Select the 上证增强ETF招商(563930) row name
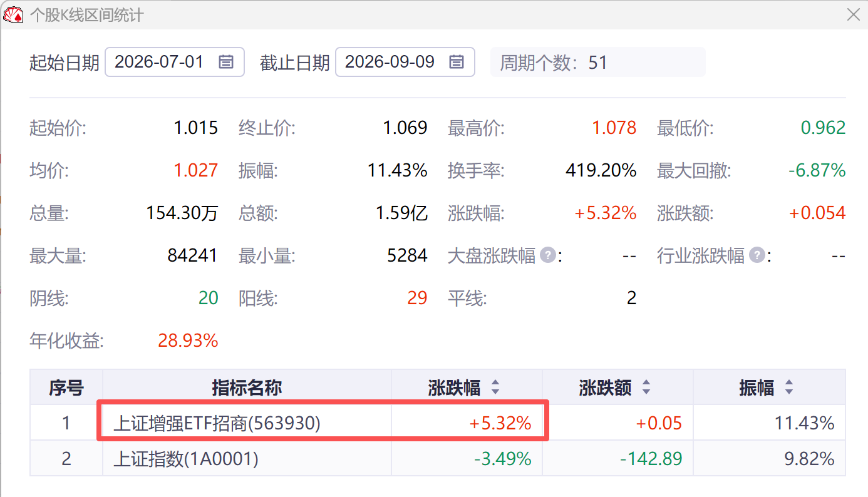Screen dimensions: 868x497 [217, 424]
